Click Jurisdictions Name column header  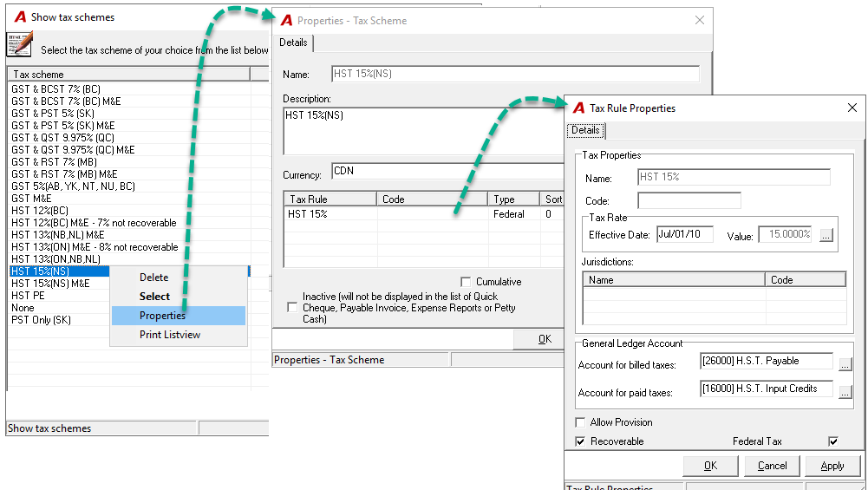pyautogui.click(x=675, y=279)
